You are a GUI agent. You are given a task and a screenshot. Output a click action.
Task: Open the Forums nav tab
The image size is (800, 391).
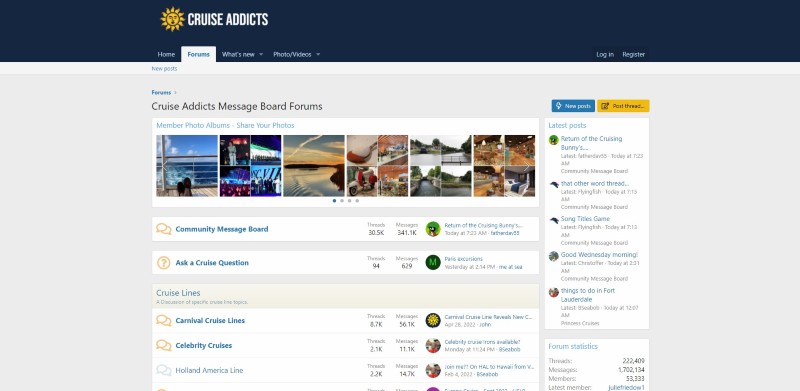pyautogui.click(x=198, y=54)
